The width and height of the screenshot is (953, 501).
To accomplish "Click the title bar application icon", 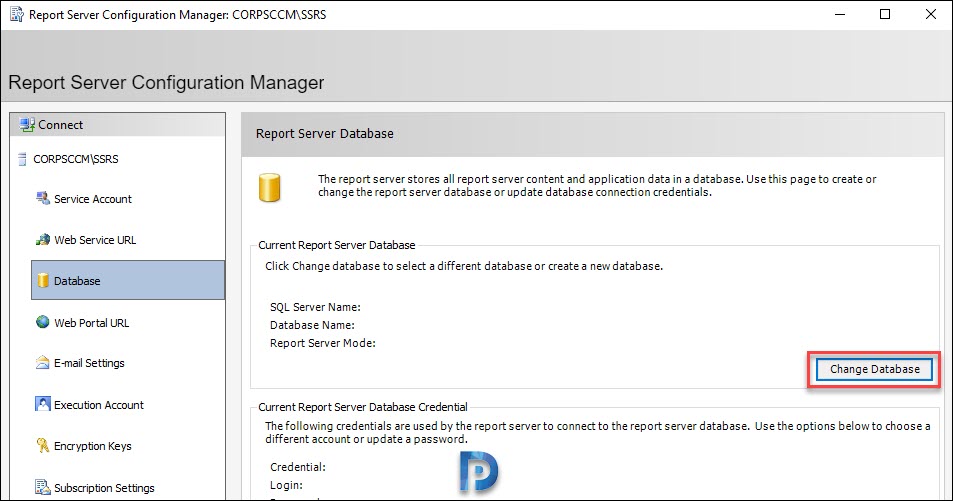I will click(17, 14).
